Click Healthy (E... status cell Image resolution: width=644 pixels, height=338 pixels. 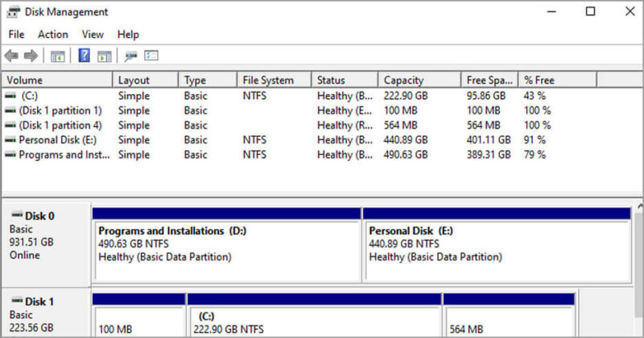tap(345, 110)
